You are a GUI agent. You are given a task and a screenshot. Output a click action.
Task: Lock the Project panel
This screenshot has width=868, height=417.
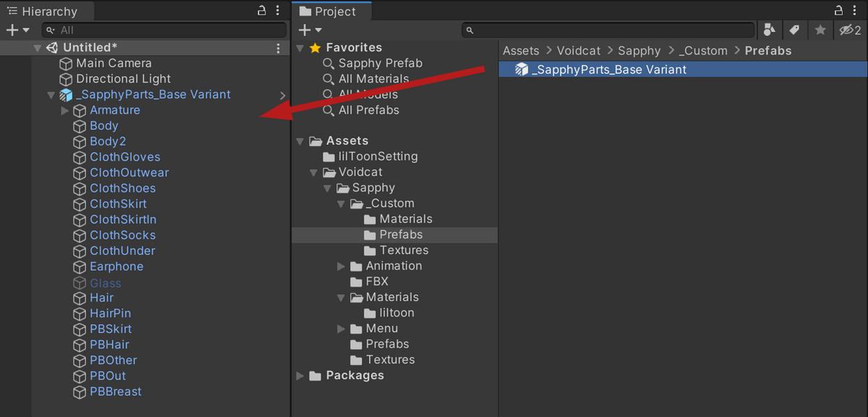(x=838, y=10)
